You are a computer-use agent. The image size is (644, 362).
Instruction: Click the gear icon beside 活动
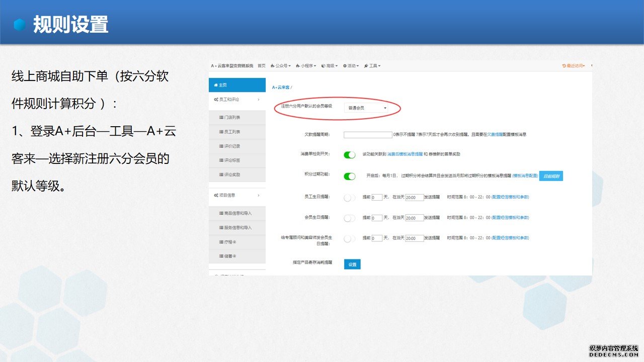(345, 66)
